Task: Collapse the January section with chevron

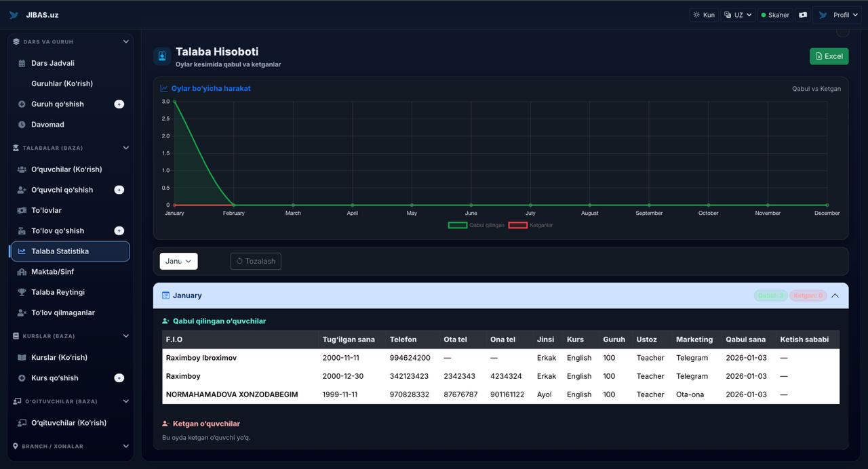Action: coord(835,295)
